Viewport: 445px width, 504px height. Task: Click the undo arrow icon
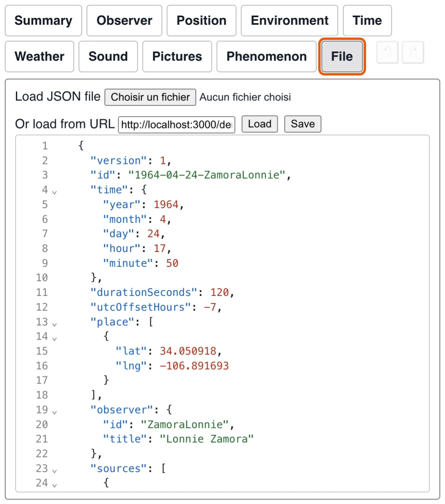coord(387,52)
